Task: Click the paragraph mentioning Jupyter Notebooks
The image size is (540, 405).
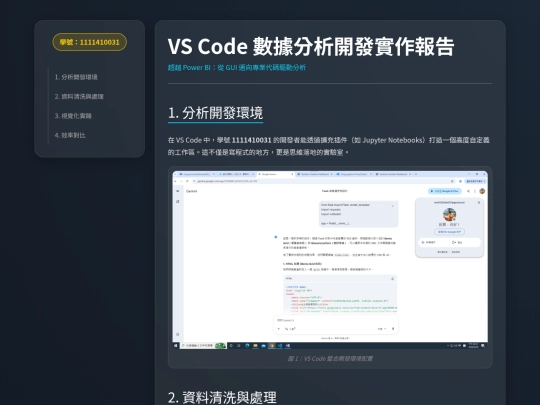Action: point(329,146)
